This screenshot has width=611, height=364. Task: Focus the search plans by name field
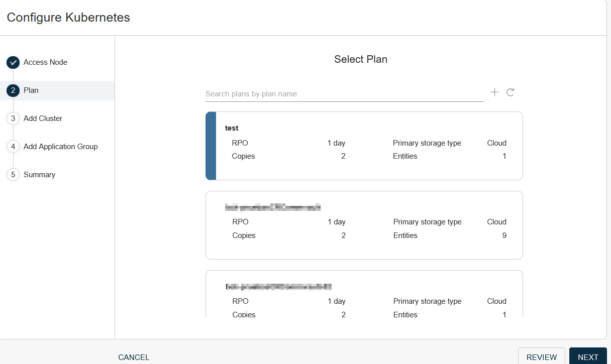(344, 94)
